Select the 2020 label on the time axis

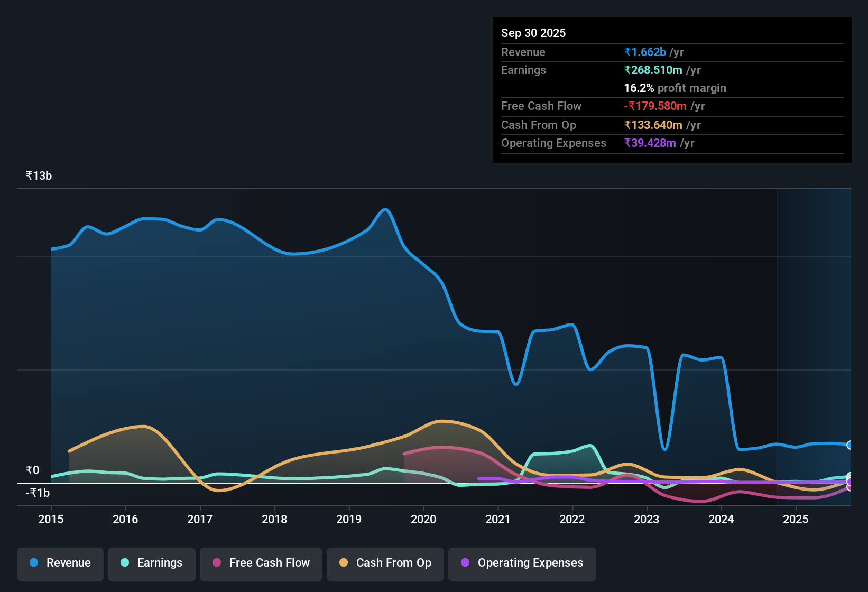pyautogui.click(x=423, y=520)
